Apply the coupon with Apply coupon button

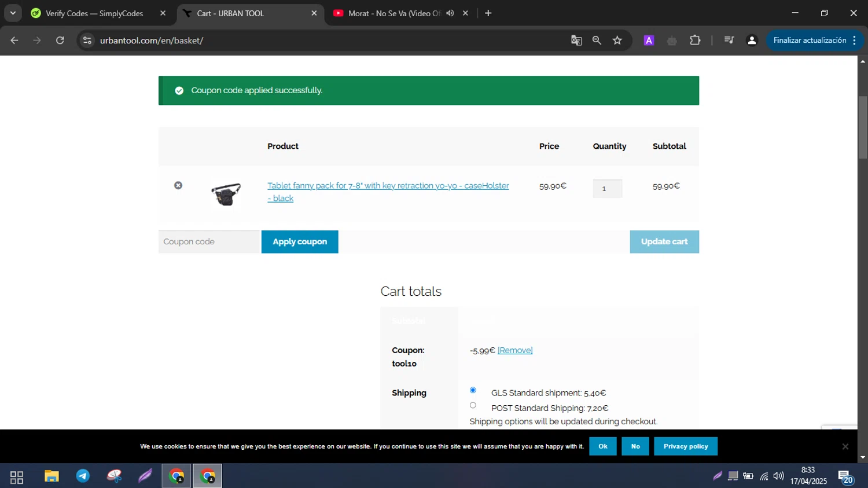coord(300,242)
